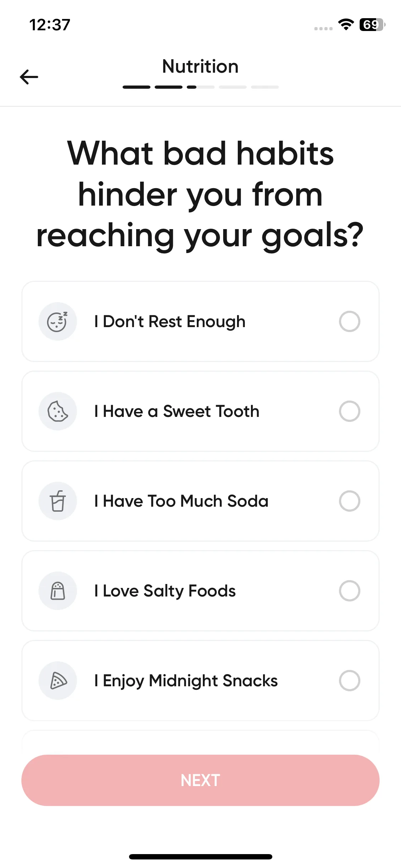The image size is (401, 868).
Task: Tap the soda cup icon
Action: coord(58,501)
